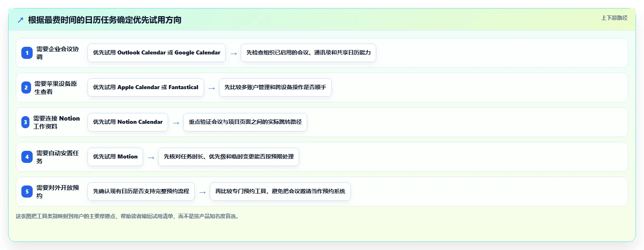Select the 需要对外开放预约 label
The image size is (644, 250).
coord(58,192)
